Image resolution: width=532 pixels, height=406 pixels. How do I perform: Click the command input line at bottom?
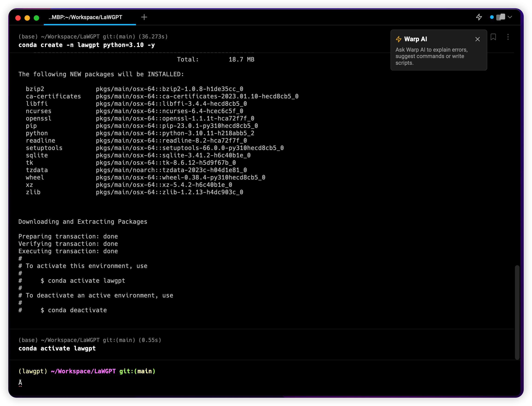click(145, 382)
